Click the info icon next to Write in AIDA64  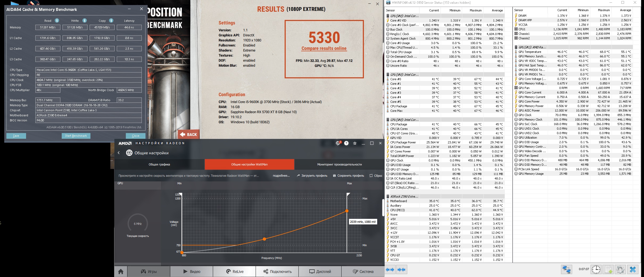[x=85, y=20]
